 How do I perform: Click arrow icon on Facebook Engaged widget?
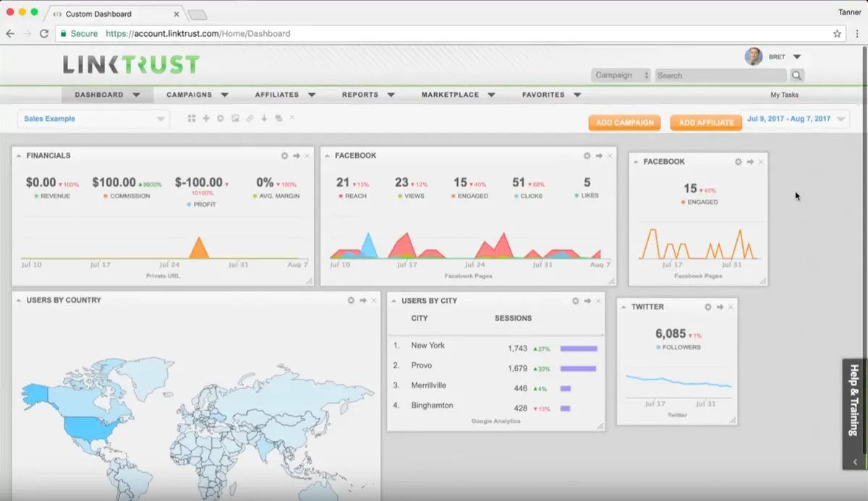[750, 162]
